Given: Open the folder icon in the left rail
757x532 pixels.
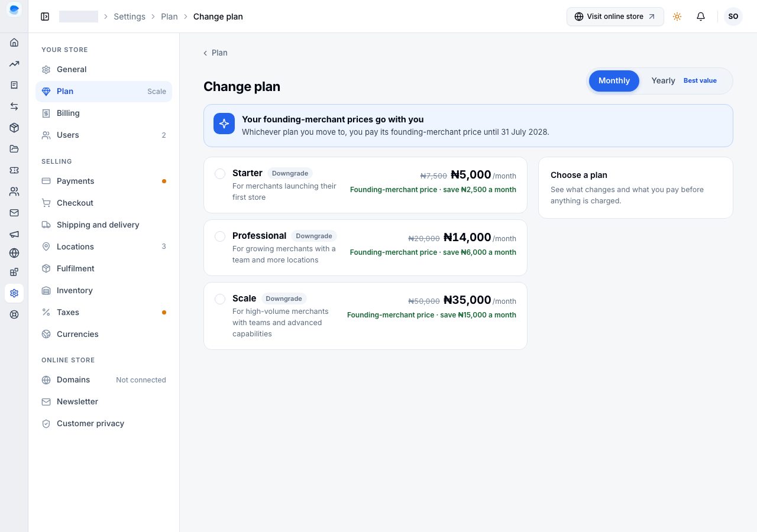Looking at the screenshot, I should tap(14, 149).
